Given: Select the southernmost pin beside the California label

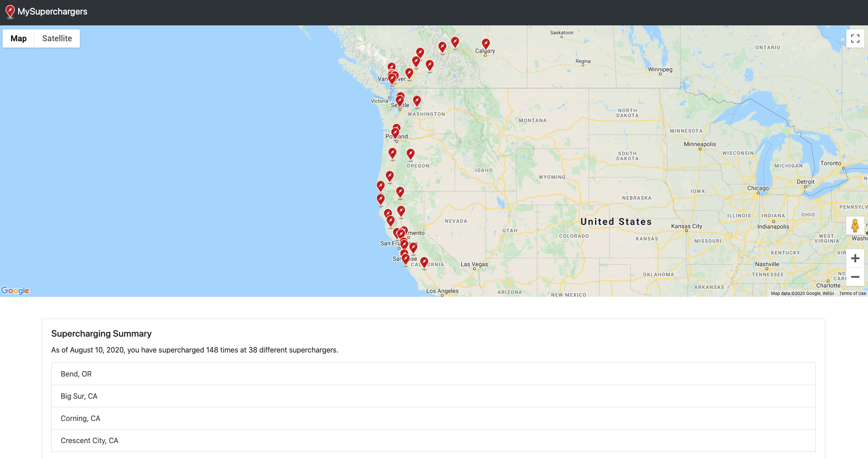Looking at the screenshot, I should [424, 262].
